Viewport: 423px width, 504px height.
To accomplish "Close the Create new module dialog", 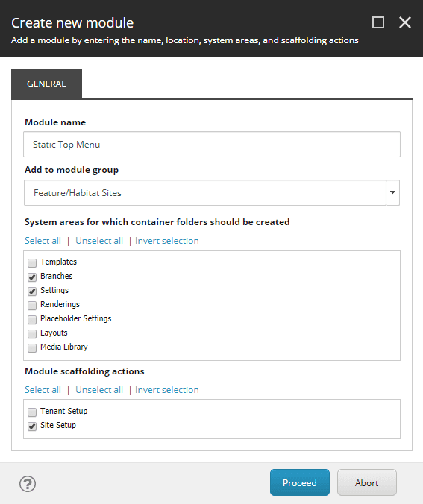I will pos(404,22).
